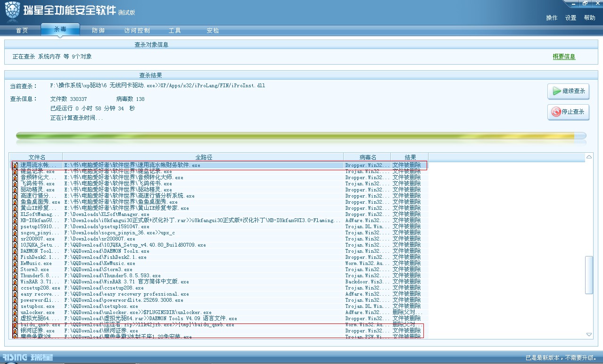The height and width of the screenshot is (364, 603).
Task: Select Worm.Win32 virus name in KwMusic.exe row
Action: tap(367, 264)
